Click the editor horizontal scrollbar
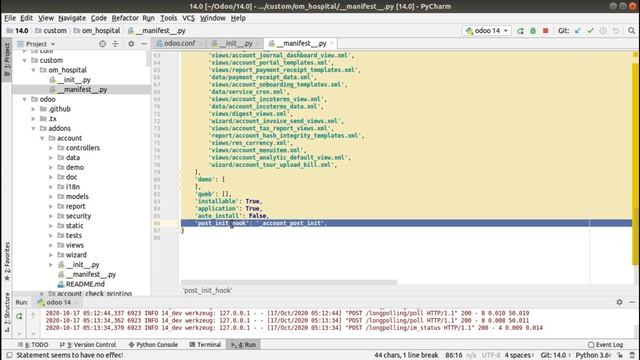The image size is (640, 360). pyautogui.click(x=289, y=282)
